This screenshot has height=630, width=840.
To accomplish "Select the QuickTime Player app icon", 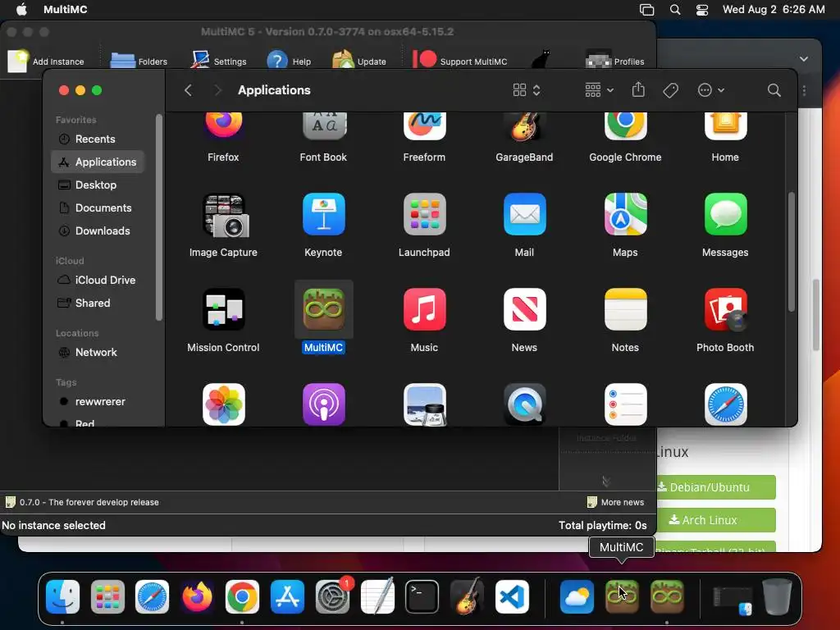I will point(524,404).
